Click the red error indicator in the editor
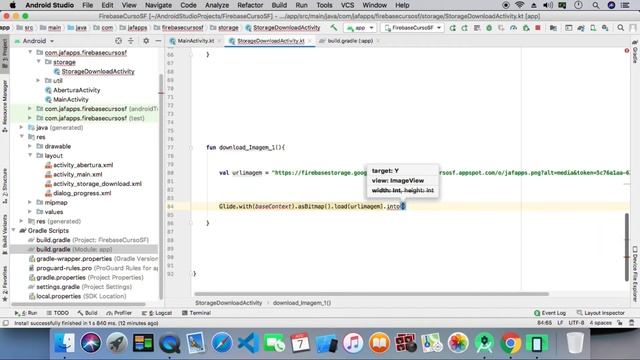 click(x=627, y=51)
